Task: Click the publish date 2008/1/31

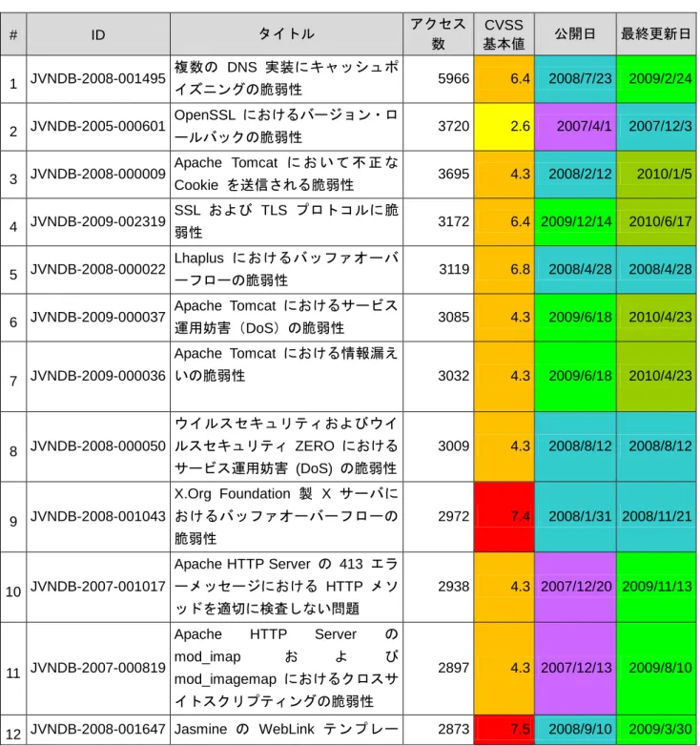Action: (575, 517)
